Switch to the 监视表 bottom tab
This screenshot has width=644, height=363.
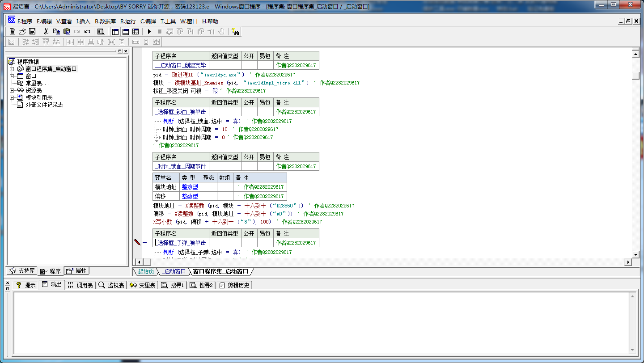pyautogui.click(x=111, y=285)
